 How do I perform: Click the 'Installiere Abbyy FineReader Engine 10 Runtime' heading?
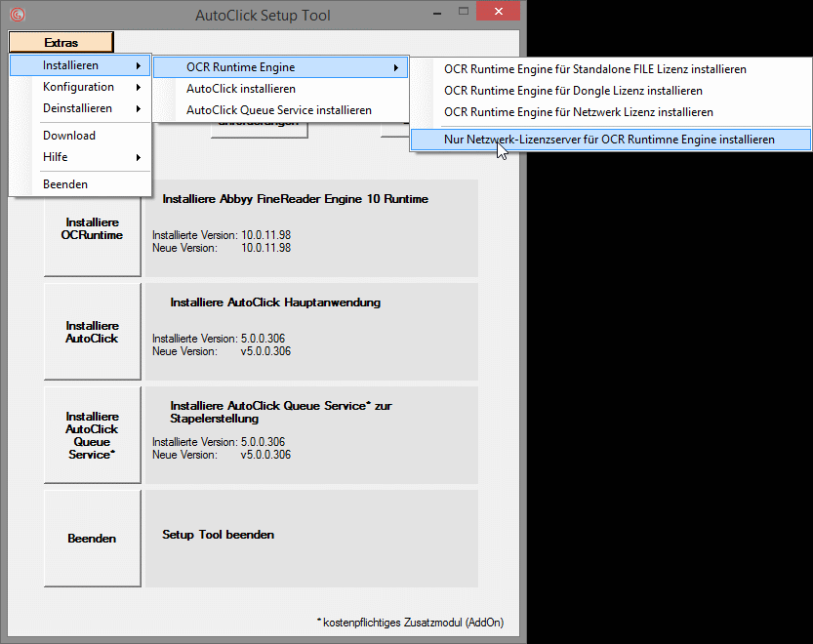coord(295,199)
